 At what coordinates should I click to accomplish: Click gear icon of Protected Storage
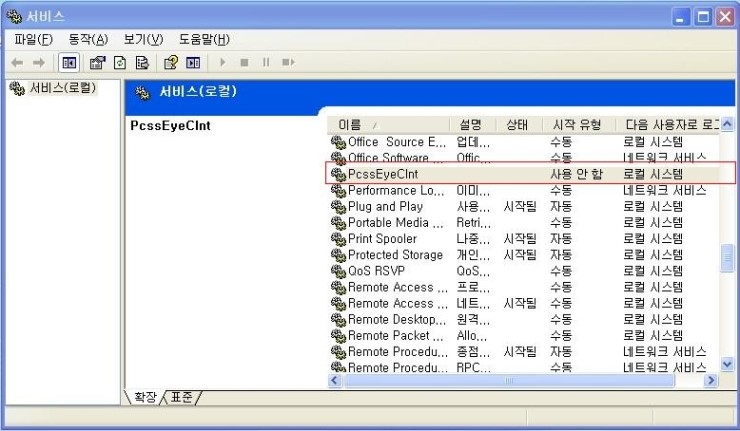[338, 255]
